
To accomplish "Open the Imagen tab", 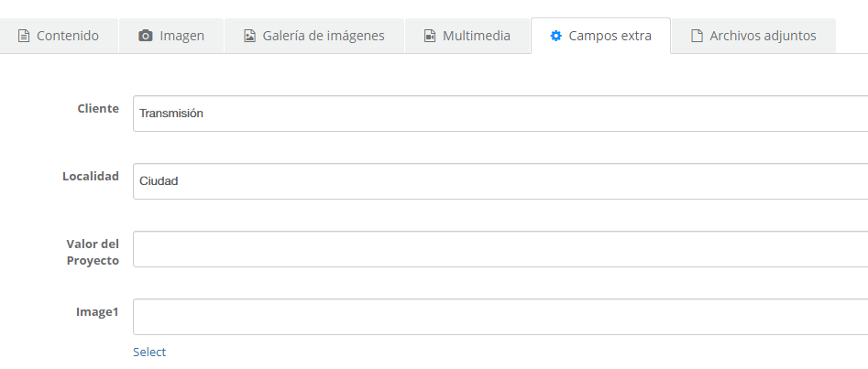I will point(171,36).
